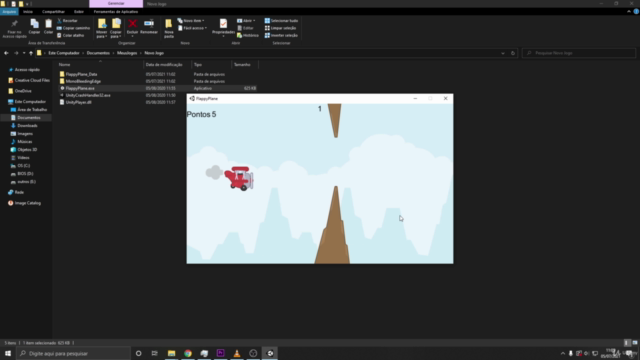
Task: Switch to the Início ribbon tab
Action: tap(28, 11)
